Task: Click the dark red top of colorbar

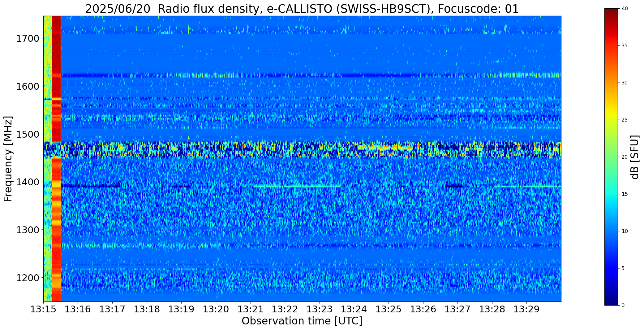Action: (x=612, y=12)
